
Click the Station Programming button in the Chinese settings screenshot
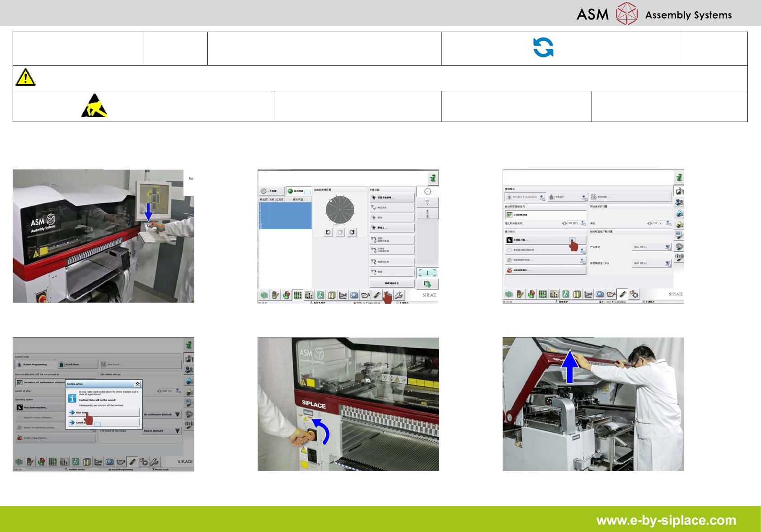525,197
